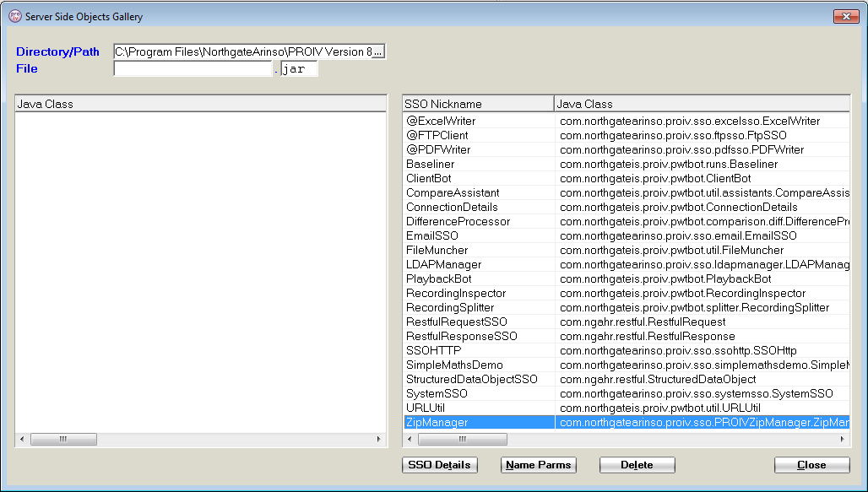Click the PROIV app icon in title bar
Viewport: 868px width, 492px height.
[15, 17]
